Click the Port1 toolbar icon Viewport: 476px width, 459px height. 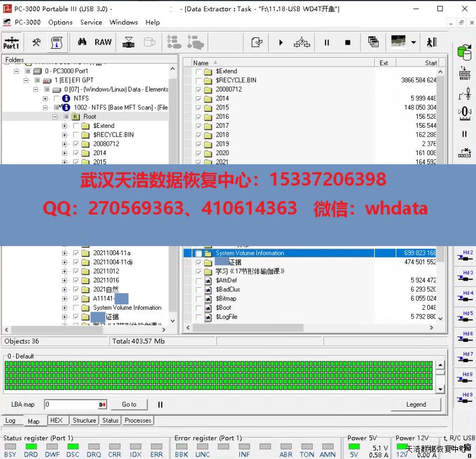11,42
